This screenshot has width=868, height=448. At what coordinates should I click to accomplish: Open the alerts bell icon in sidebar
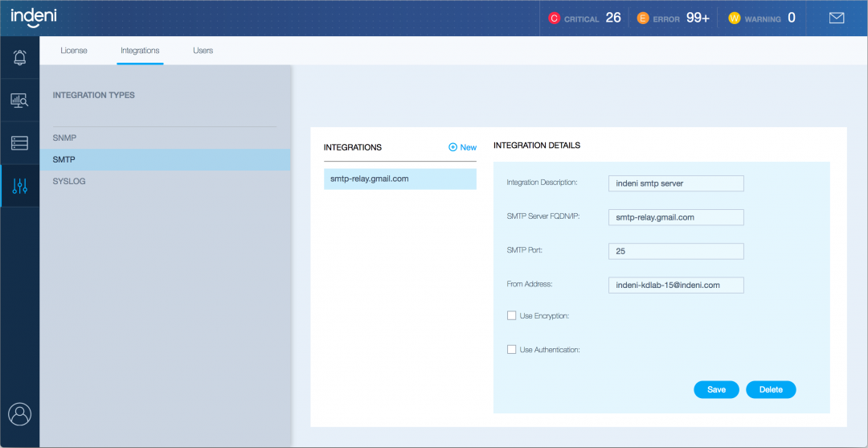19,58
